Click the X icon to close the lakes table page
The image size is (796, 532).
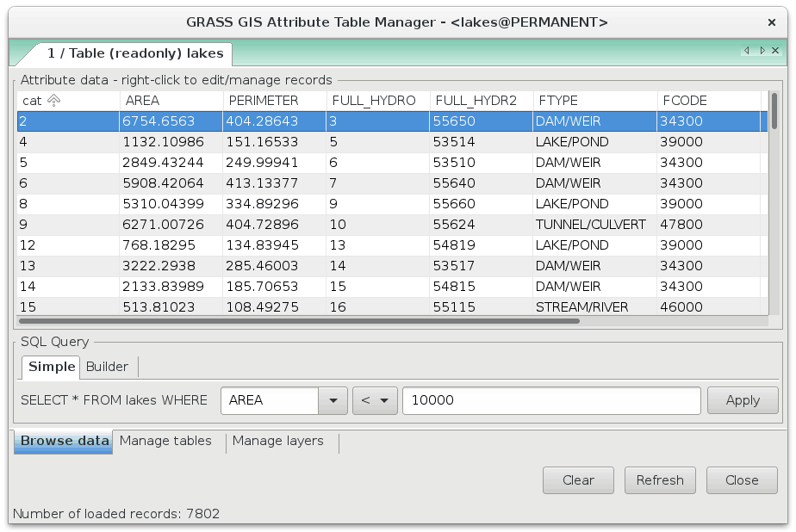(775, 50)
